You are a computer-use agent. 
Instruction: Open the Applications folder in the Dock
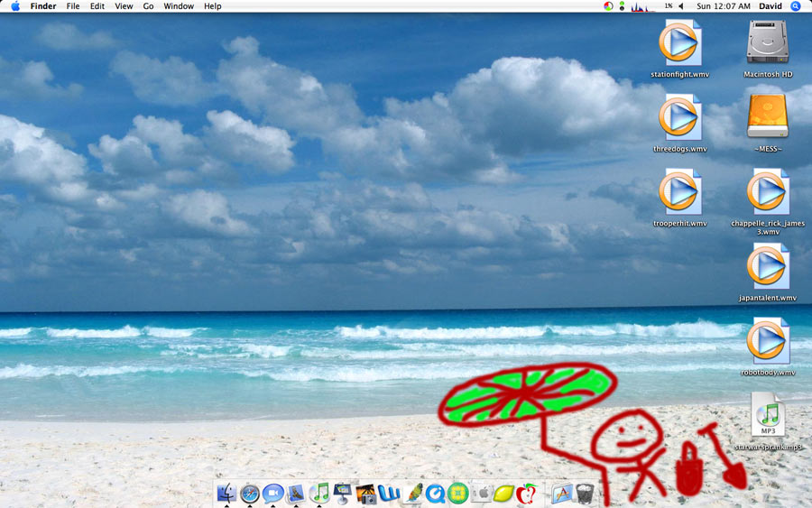[x=562, y=494]
